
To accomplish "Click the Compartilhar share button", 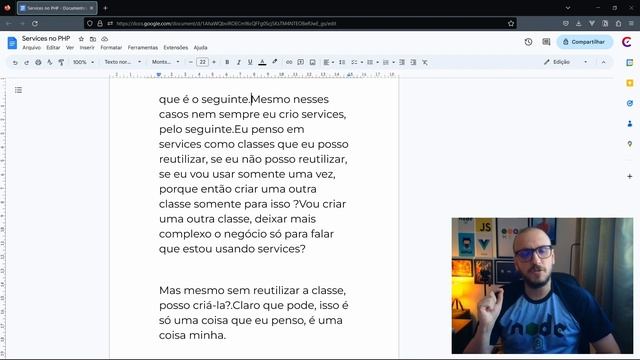I will (x=584, y=42).
